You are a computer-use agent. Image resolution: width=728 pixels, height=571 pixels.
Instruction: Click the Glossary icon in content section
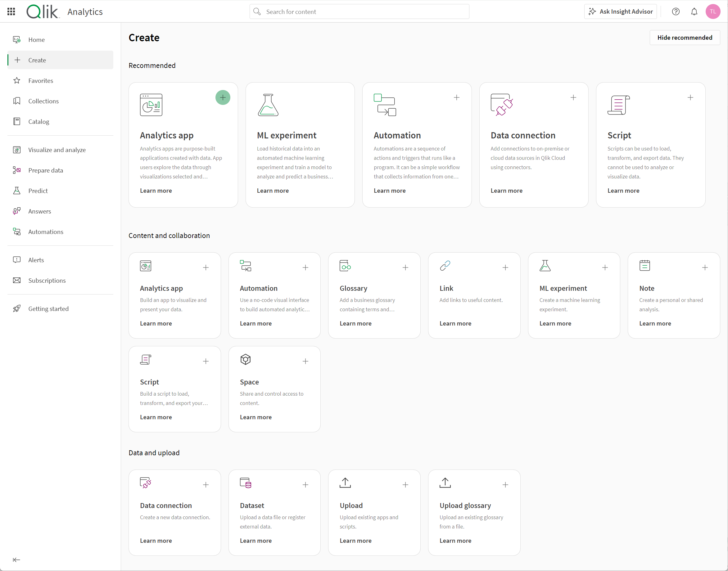(x=345, y=266)
